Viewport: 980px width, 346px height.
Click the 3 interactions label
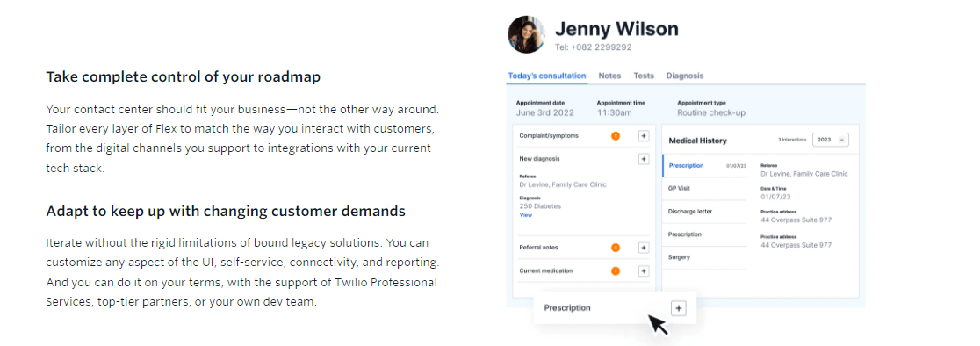(792, 140)
